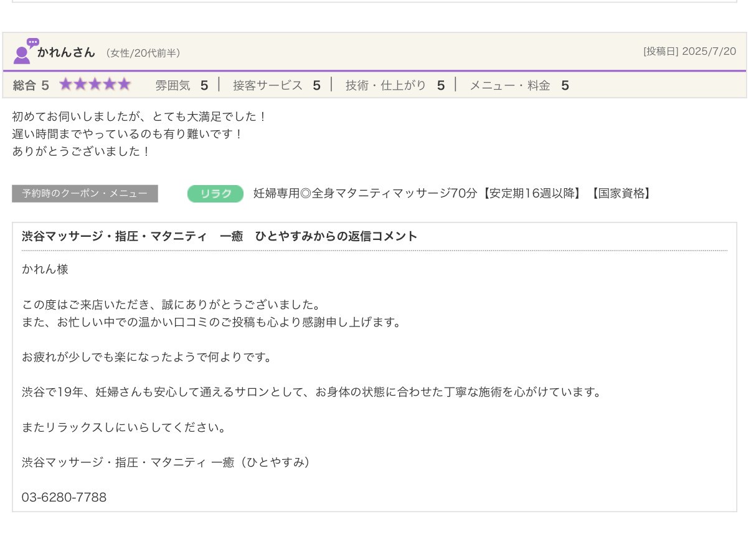Click the purple reviewer avatar icon
This screenshot has height=539, width=756.
[24, 52]
